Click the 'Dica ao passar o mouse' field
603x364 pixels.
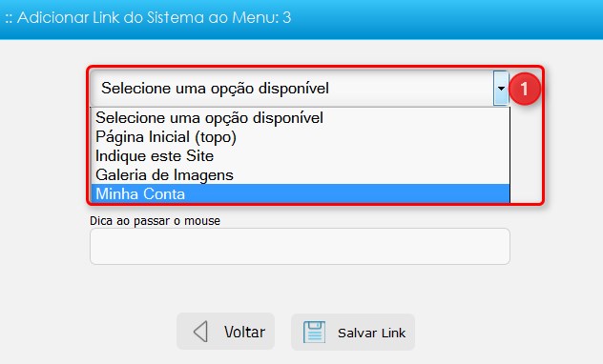coord(300,246)
